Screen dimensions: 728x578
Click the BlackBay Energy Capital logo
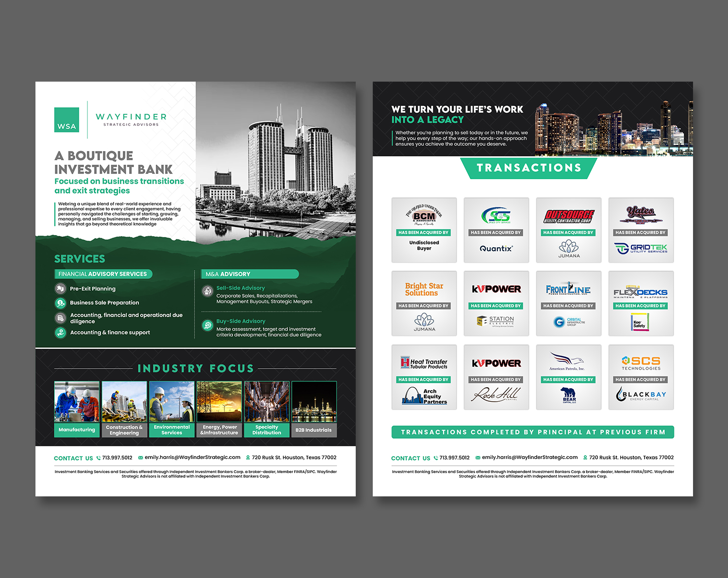point(641,394)
